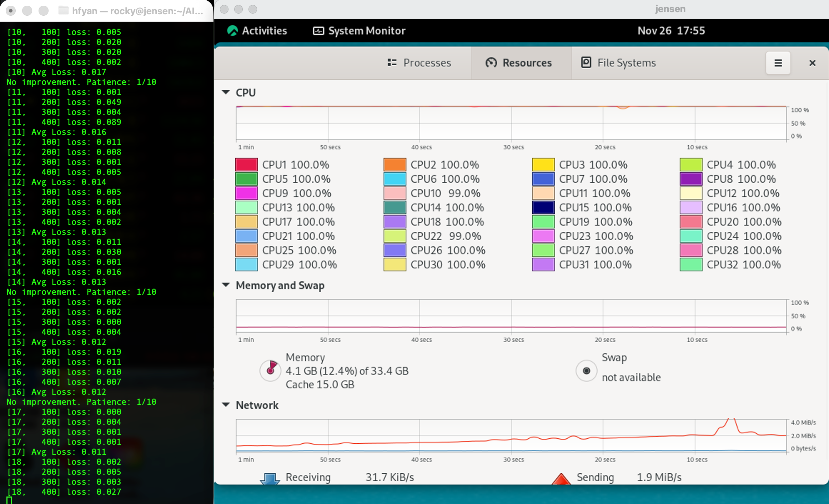Pick a color for CPU4

point(691,165)
